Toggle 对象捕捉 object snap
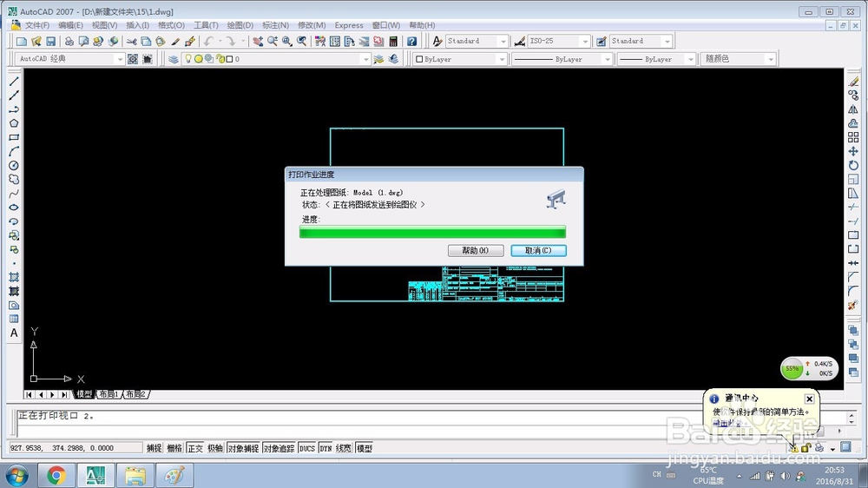Viewport: 868px width, 488px height. click(243, 448)
